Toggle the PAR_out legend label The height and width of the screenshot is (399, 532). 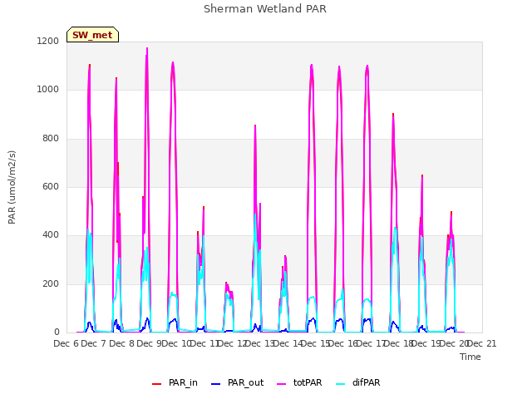[246, 382]
